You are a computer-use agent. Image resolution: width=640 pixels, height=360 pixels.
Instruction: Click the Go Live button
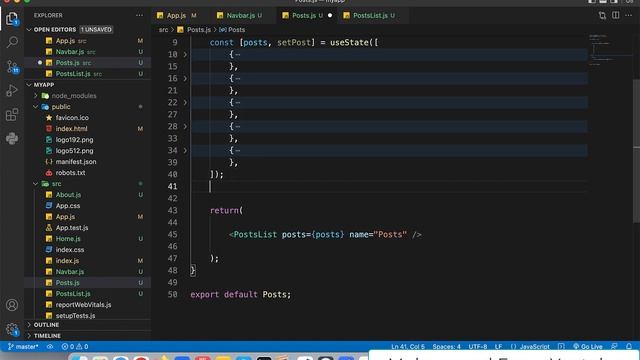click(x=588, y=347)
